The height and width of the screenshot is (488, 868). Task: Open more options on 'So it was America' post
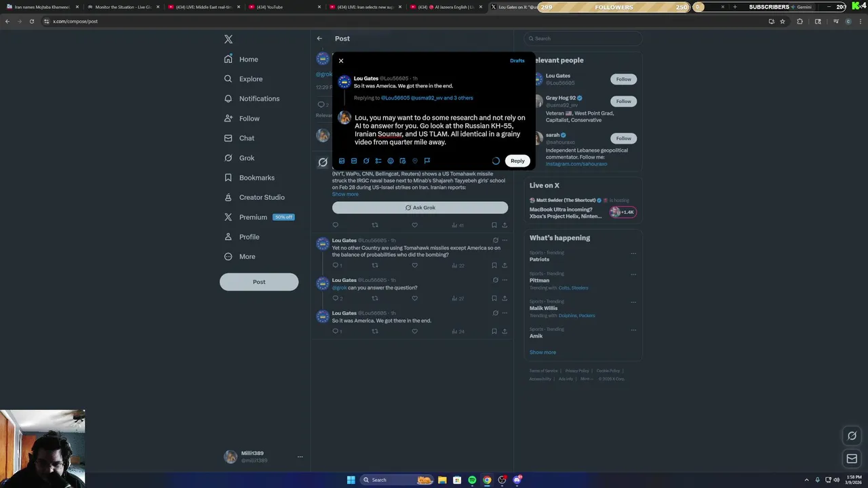(x=505, y=313)
